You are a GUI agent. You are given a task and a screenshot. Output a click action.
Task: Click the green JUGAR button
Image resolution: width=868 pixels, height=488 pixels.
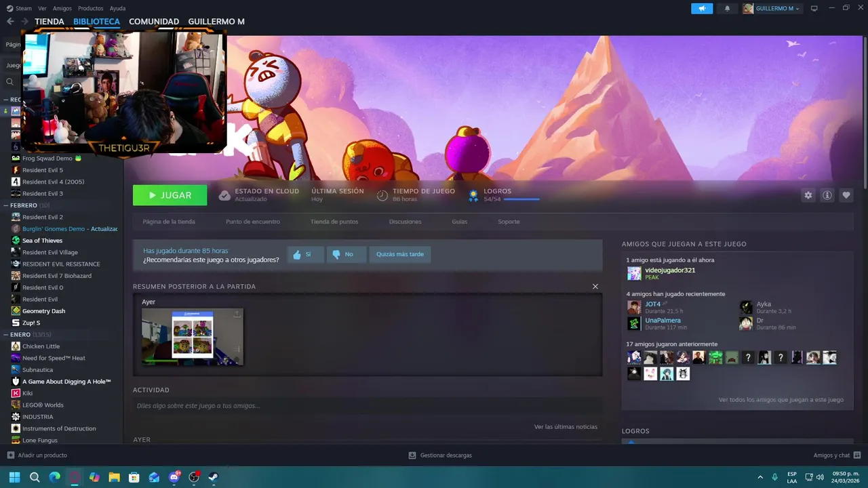(x=170, y=195)
